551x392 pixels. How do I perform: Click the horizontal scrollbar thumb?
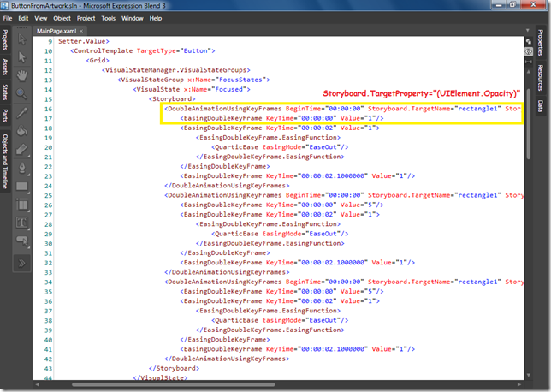[174, 384]
